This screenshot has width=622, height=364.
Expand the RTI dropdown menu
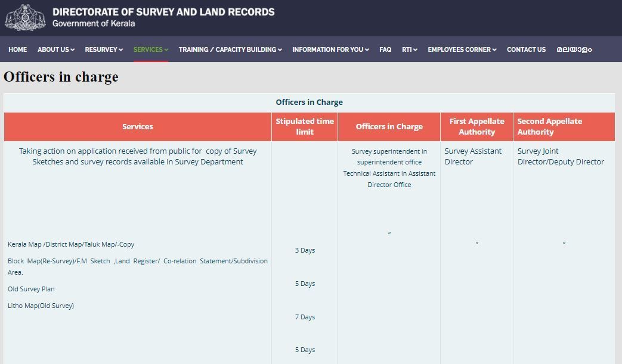(409, 49)
